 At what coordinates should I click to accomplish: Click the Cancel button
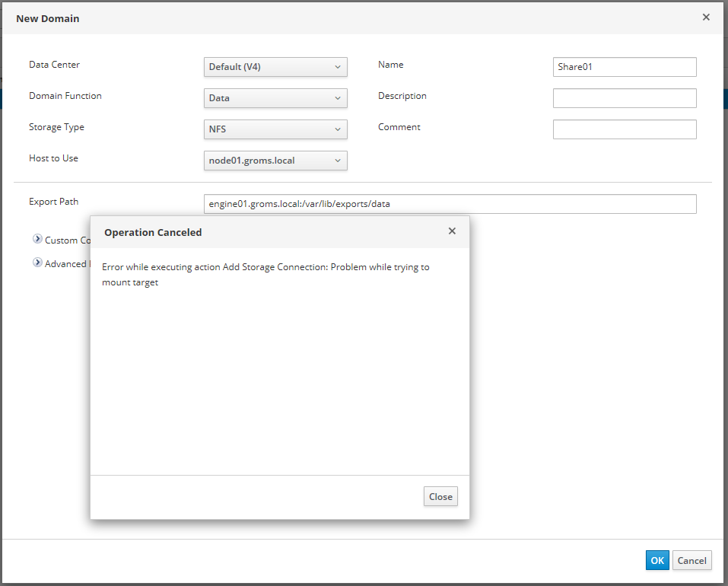691,560
